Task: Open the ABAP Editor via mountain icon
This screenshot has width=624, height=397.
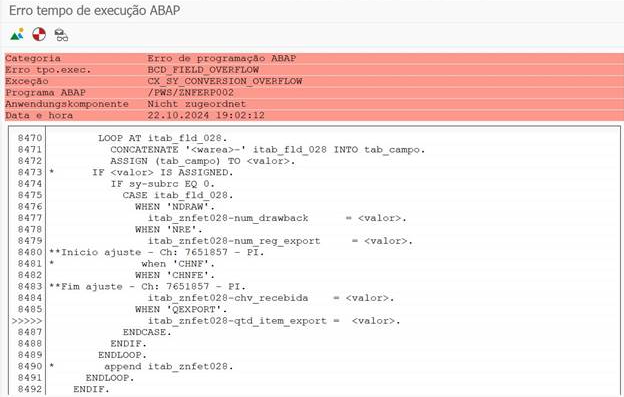Action: click(x=17, y=35)
